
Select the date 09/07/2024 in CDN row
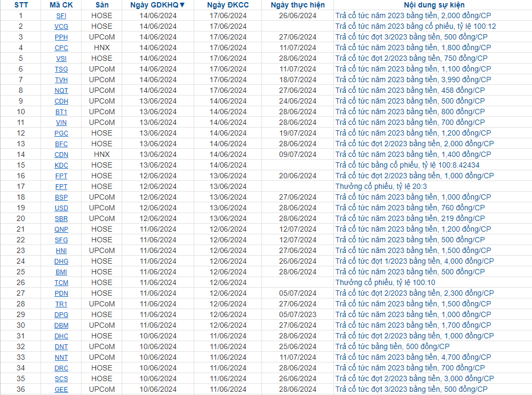point(298,154)
